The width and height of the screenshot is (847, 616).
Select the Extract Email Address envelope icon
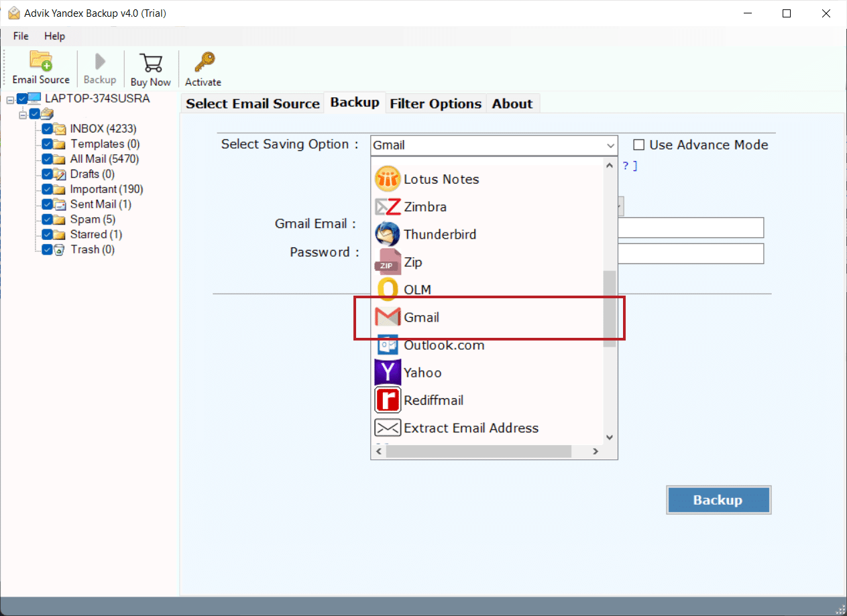click(x=388, y=428)
